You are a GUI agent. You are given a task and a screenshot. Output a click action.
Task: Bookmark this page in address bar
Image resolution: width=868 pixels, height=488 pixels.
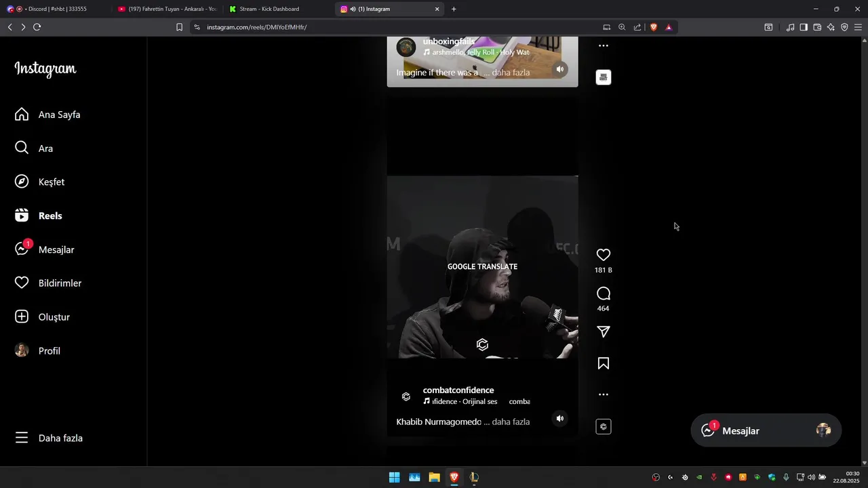[x=179, y=27]
